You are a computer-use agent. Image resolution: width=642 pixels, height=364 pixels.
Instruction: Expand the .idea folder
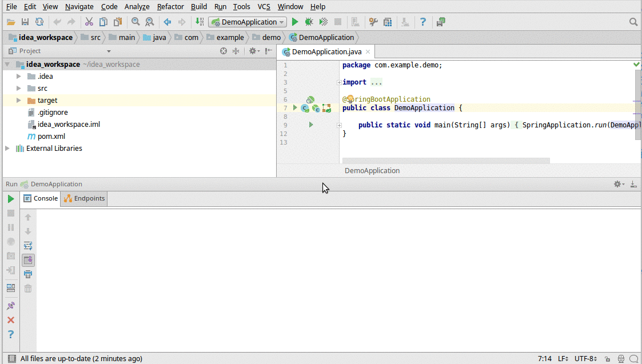pyautogui.click(x=18, y=77)
